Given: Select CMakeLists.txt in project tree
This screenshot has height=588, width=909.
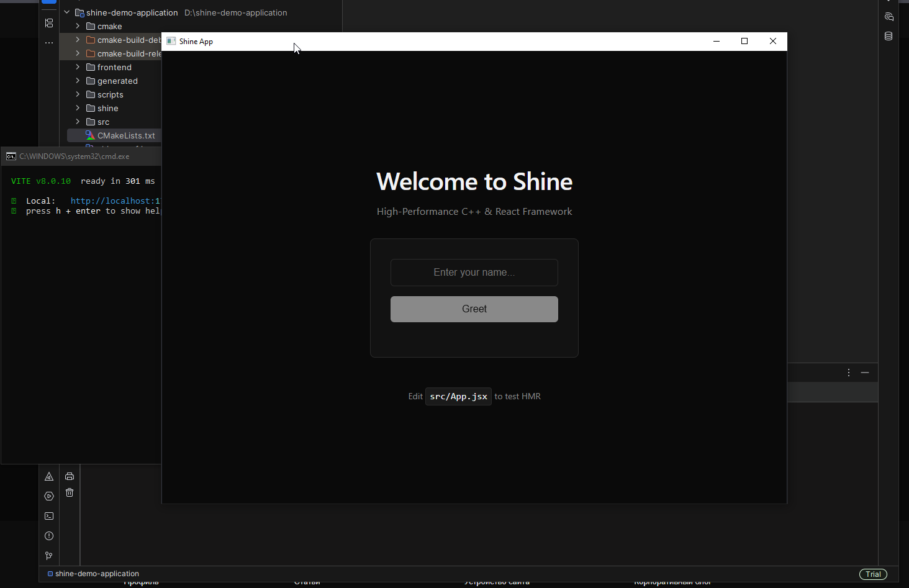Looking at the screenshot, I should (x=114, y=135).
